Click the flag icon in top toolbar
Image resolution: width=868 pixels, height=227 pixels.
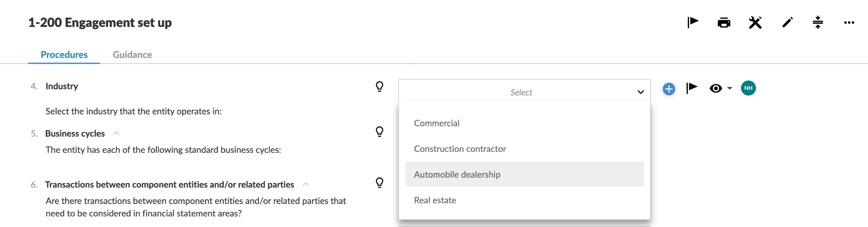pyautogui.click(x=693, y=22)
